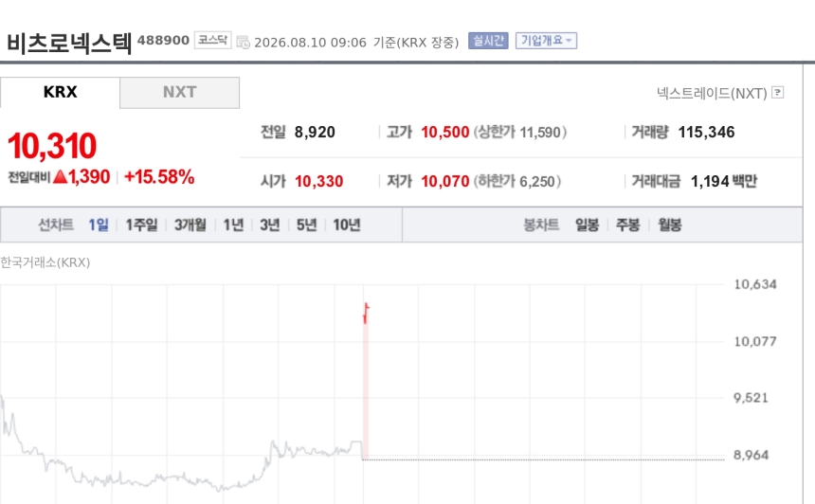This screenshot has height=504, width=815.
Task: Show the 3개월 line chart
Action: pos(190,225)
